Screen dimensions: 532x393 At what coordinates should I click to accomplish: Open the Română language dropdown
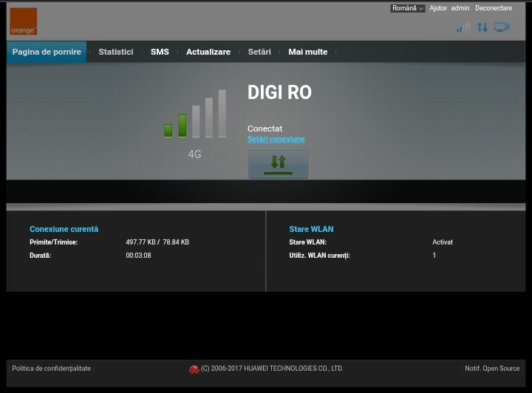click(x=407, y=8)
